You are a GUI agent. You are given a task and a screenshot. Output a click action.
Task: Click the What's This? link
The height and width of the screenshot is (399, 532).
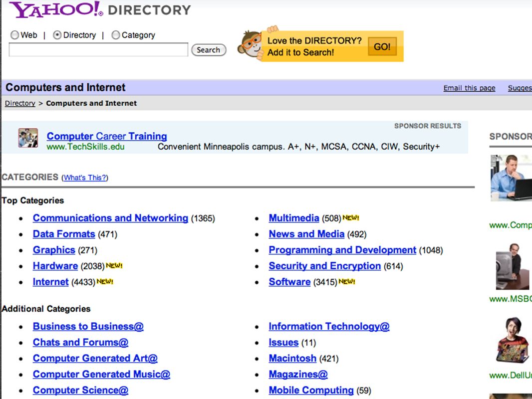click(85, 177)
